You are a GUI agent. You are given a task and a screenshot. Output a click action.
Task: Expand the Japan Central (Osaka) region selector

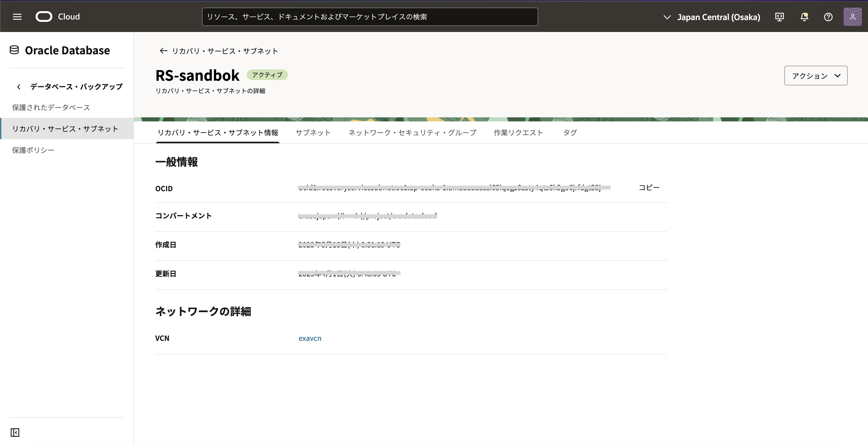tap(712, 17)
